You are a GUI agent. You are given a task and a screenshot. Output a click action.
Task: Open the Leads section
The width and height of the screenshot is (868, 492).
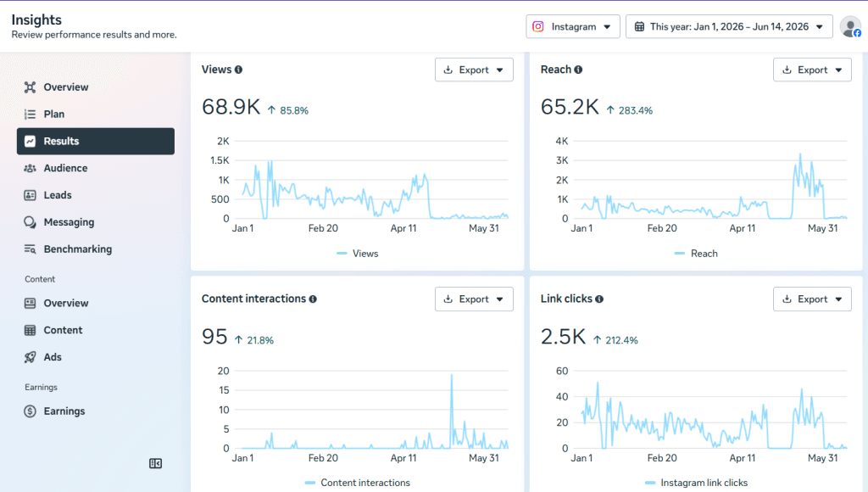pos(96,195)
